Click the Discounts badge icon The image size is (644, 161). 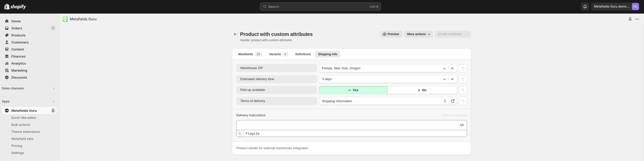[7, 77]
